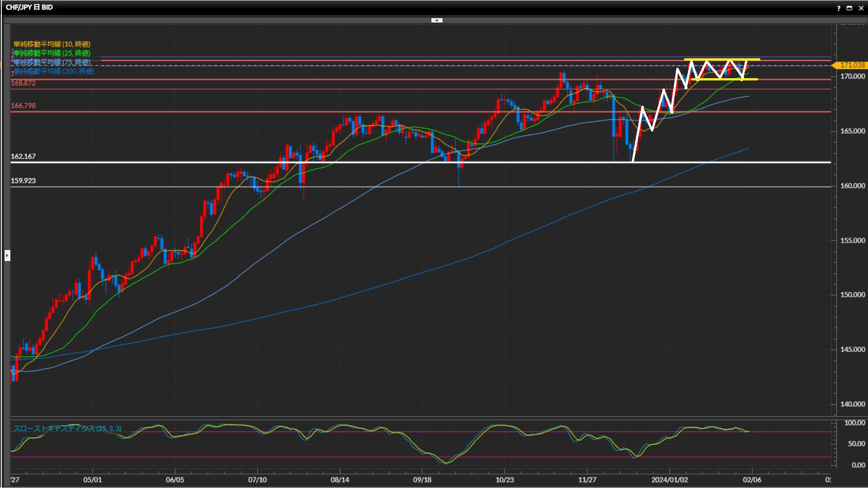Open the help question mark icon
Image resolution: width=868 pixels, height=488 pixels.
coord(839,8)
